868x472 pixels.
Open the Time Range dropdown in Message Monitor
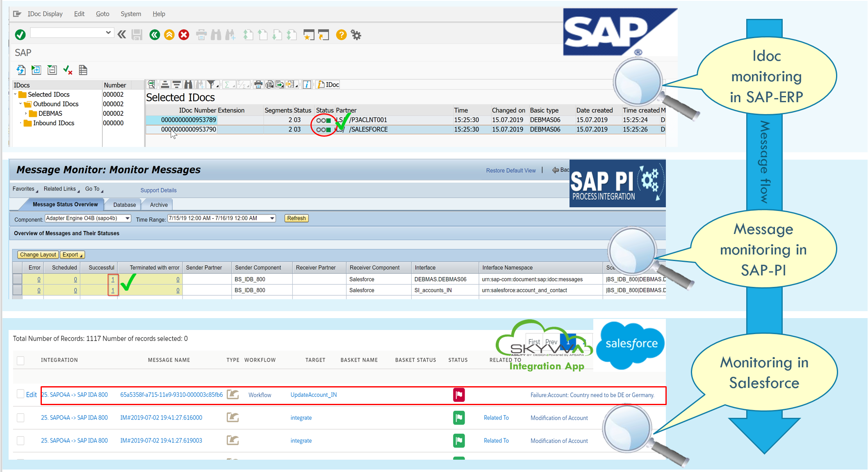[x=271, y=218]
